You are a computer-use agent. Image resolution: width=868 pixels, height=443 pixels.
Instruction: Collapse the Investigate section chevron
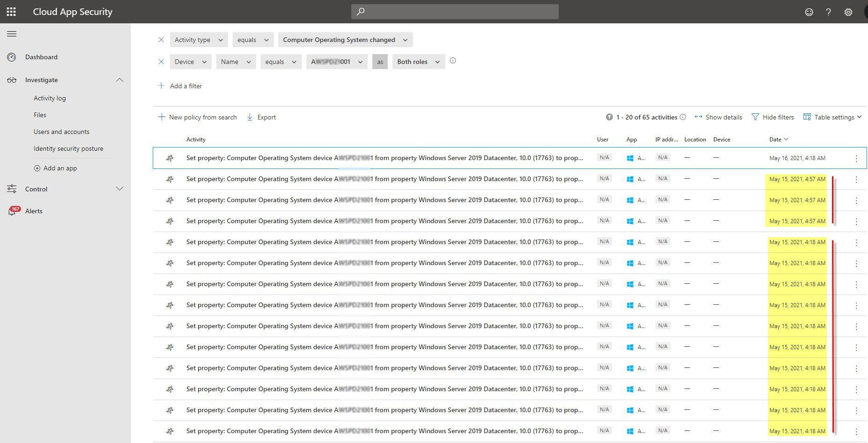click(120, 80)
